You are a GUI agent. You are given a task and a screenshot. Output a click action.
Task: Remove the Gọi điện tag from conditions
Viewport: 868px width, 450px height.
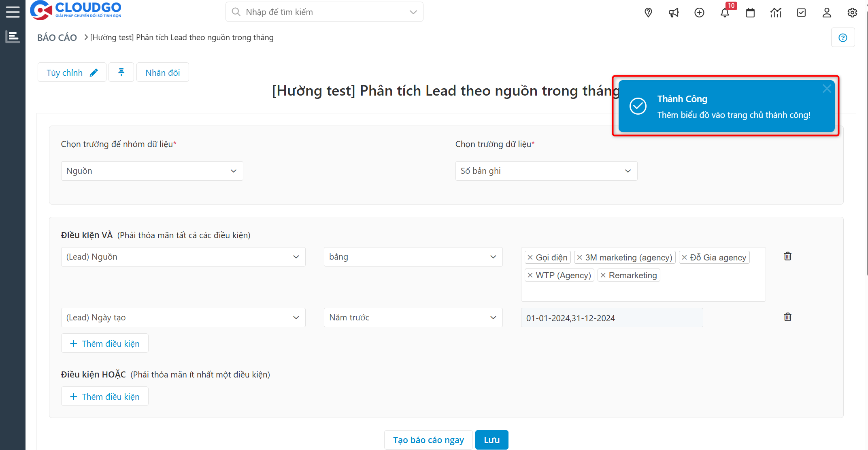pos(530,257)
